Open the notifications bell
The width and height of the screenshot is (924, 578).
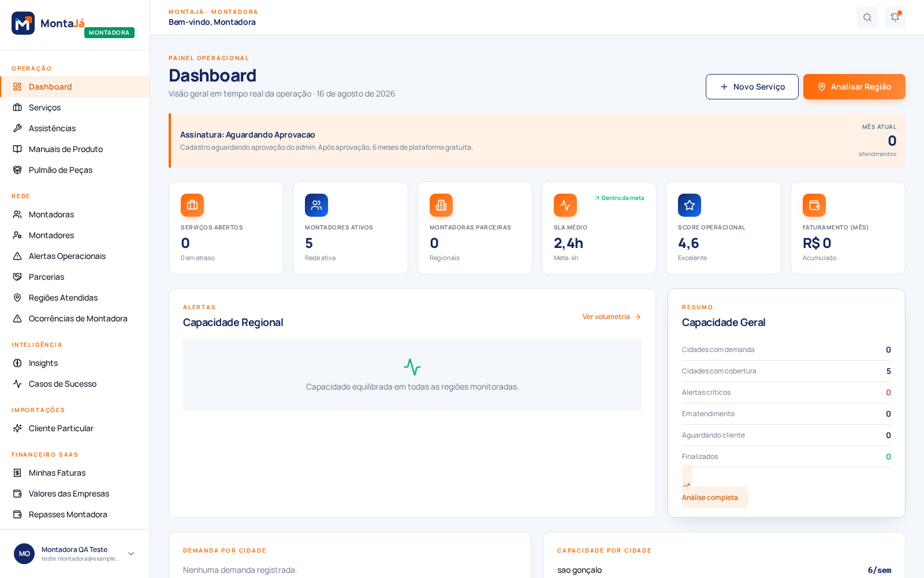[895, 17]
